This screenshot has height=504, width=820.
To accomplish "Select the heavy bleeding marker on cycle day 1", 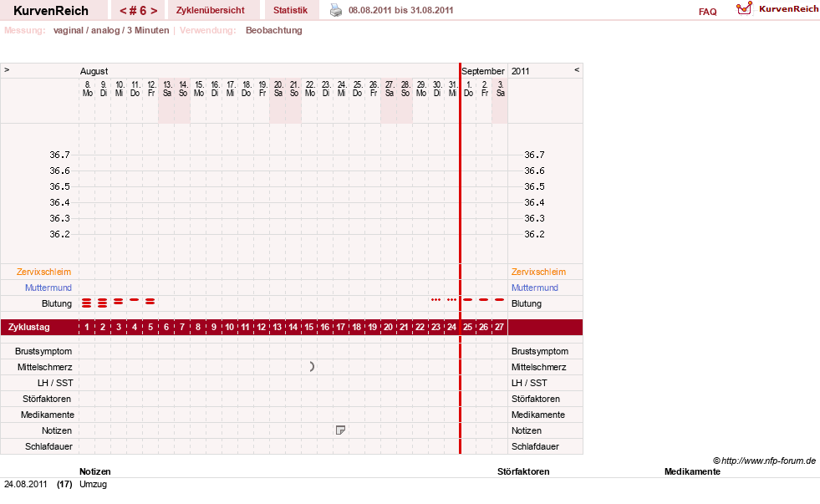I will pos(87,303).
